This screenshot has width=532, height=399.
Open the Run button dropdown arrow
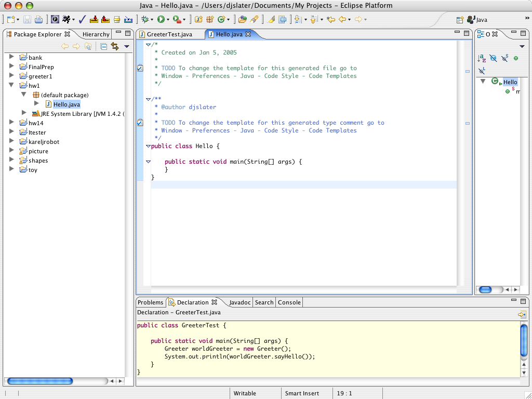tap(168, 20)
